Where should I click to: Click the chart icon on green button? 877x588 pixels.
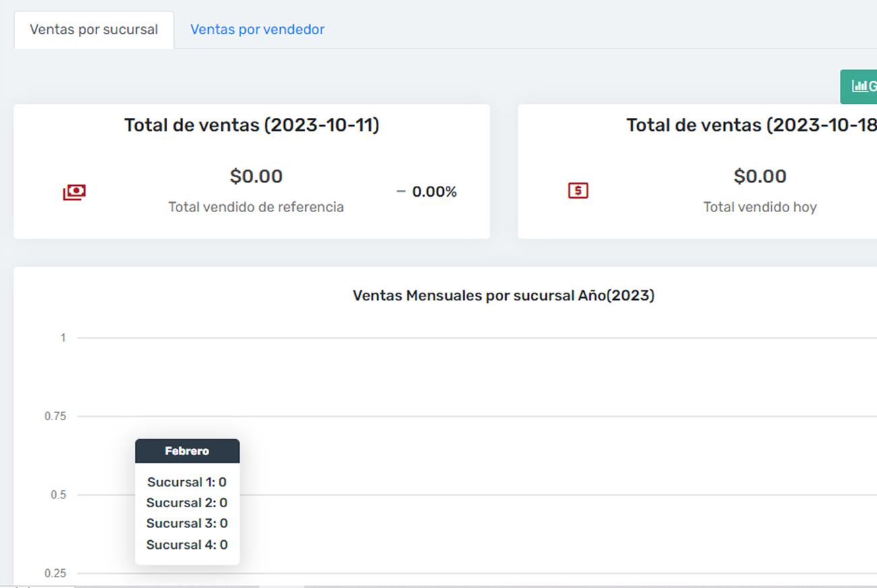[859, 86]
